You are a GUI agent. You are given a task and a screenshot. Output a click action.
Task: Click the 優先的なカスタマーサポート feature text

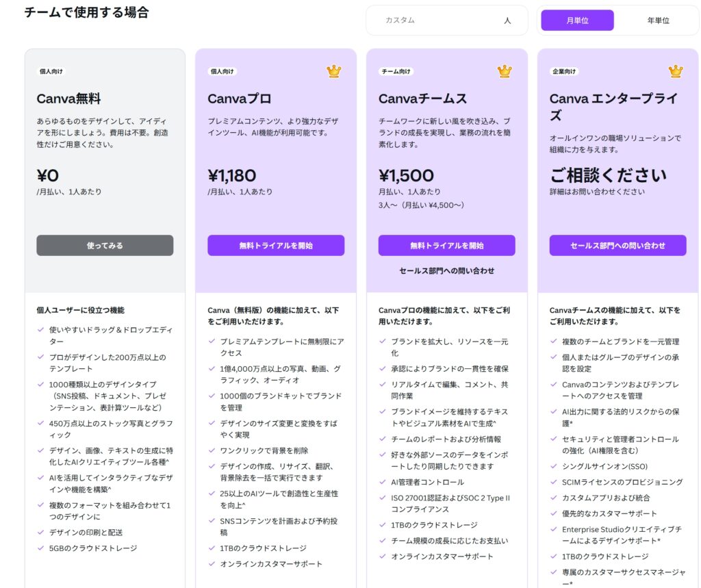[609, 513]
